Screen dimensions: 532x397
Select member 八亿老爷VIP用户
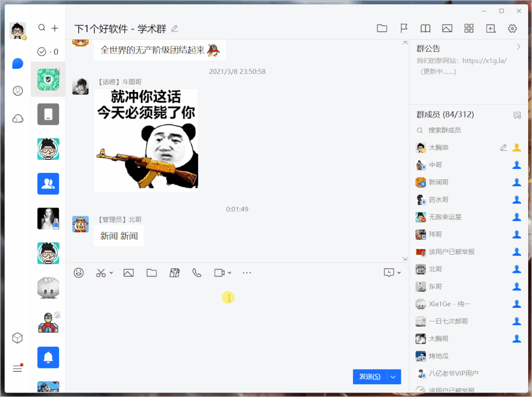pyautogui.click(x=468, y=373)
